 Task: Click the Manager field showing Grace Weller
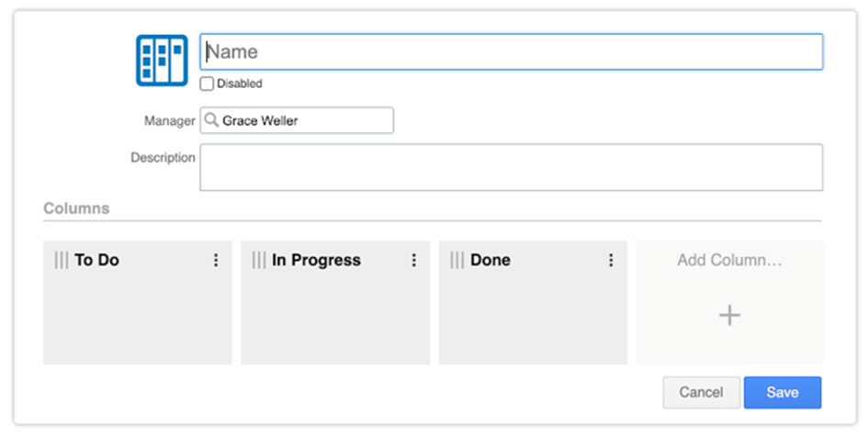pyautogui.click(x=297, y=120)
